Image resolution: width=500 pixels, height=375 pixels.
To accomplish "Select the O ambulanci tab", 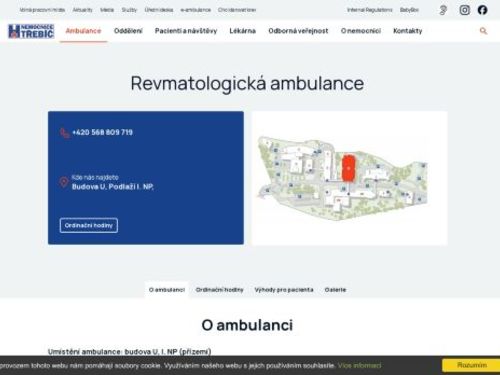I will tap(167, 290).
